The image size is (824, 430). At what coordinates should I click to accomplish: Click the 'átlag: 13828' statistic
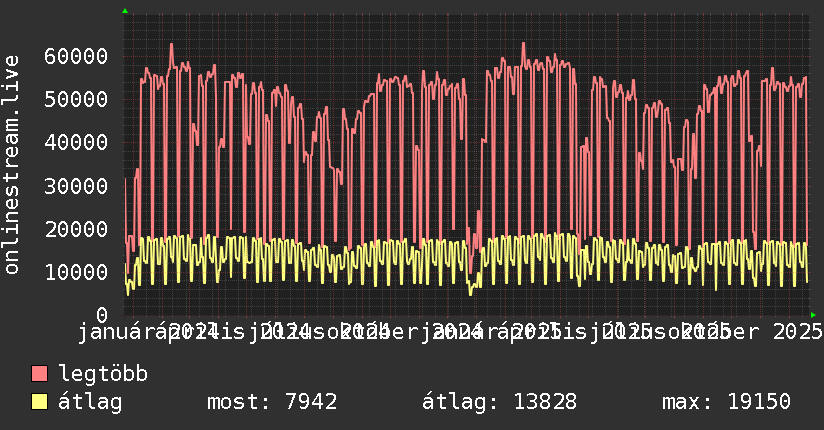[498, 402]
